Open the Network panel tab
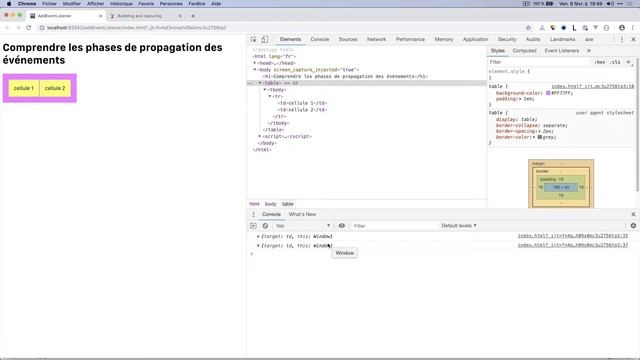The width and height of the screenshot is (640, 360). click(376, 40)
